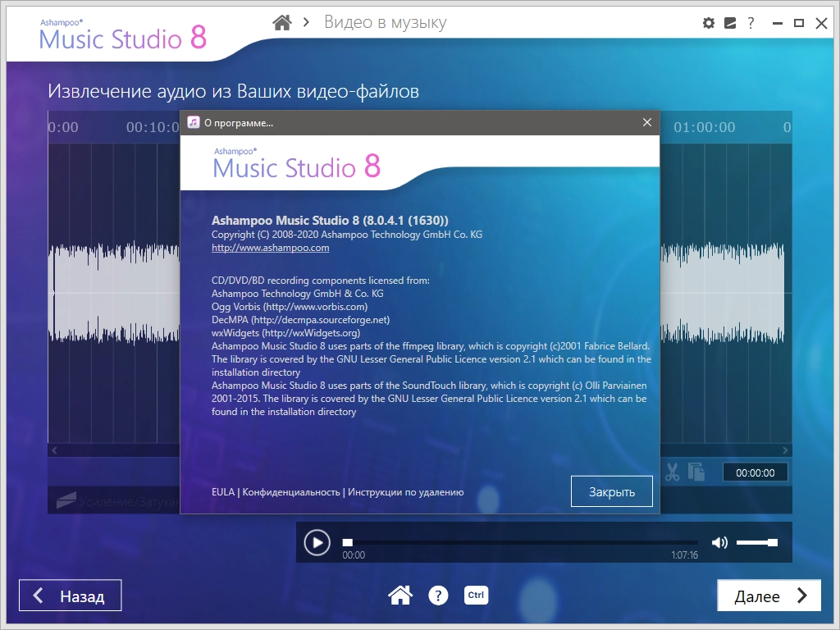Click the waveform on the right side
Screen dimensions: 840x630
[x=722, y=293]
